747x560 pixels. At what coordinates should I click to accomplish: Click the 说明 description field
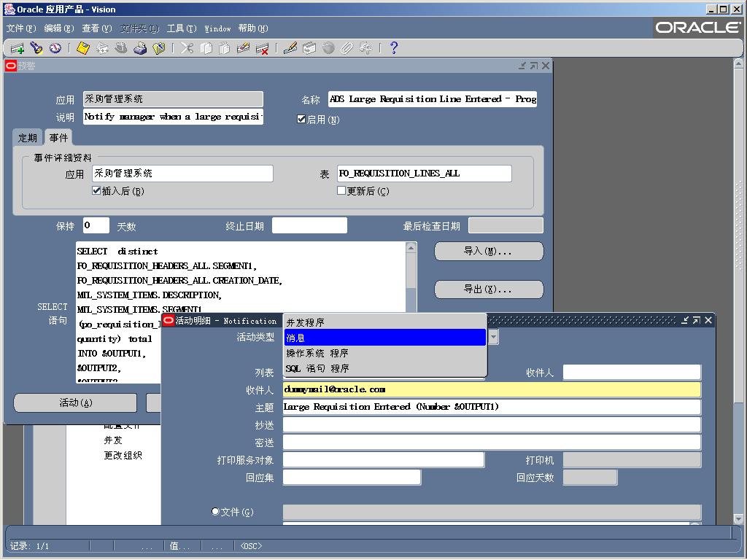[173, 117]
